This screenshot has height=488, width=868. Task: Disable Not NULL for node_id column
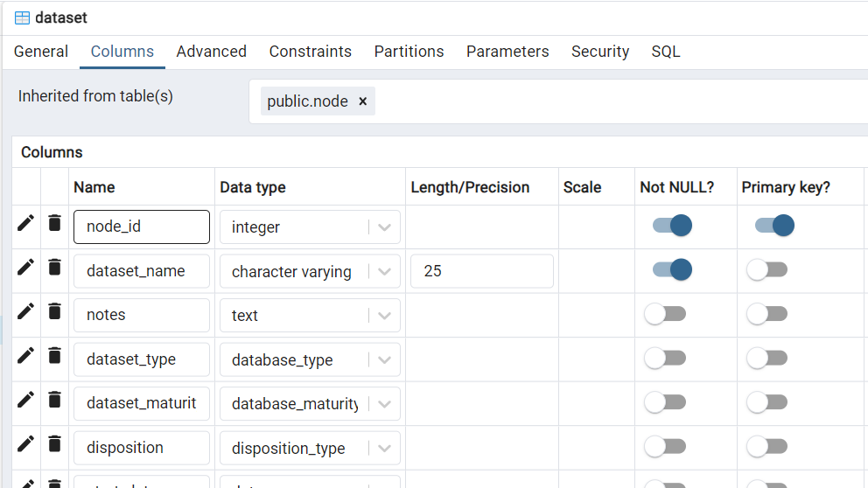(672, 227)
